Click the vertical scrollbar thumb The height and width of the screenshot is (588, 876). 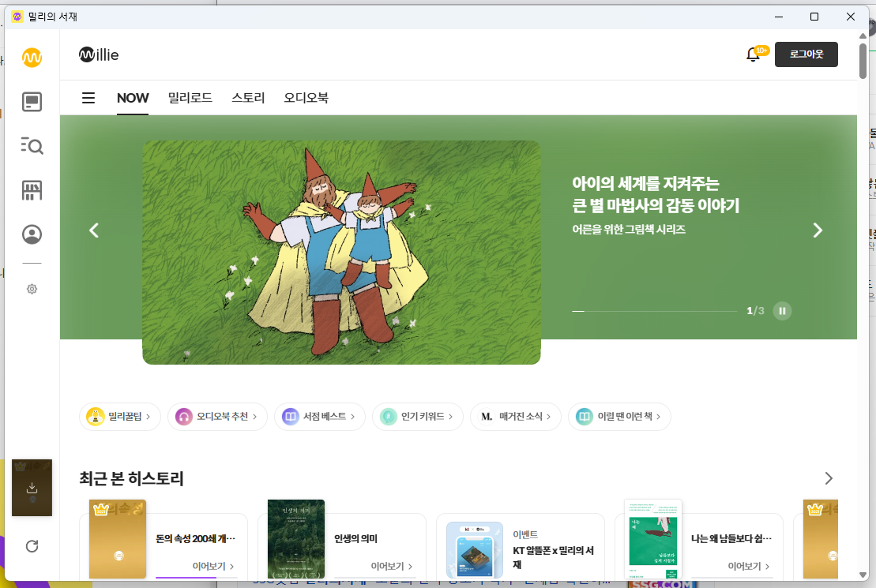click(863, 62)
